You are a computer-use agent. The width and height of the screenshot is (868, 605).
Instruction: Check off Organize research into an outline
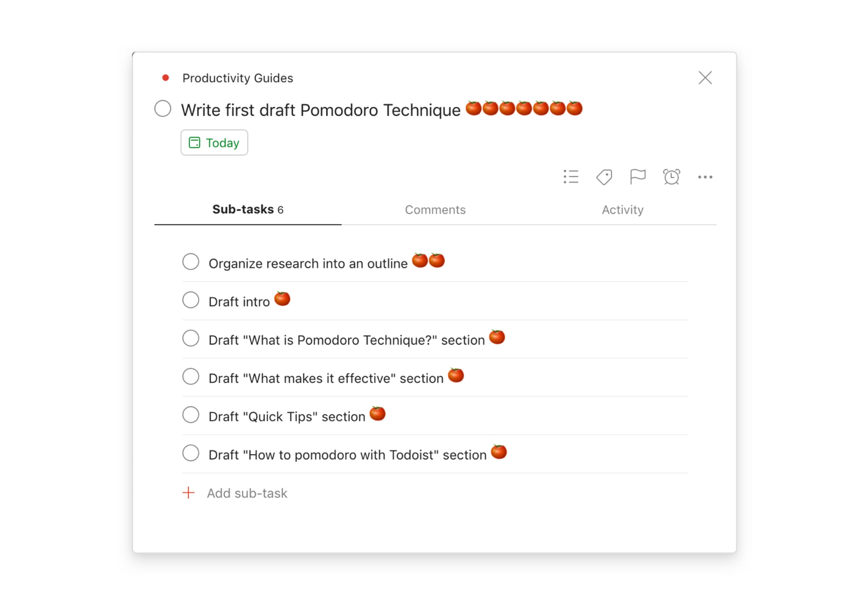pos(191,262)
